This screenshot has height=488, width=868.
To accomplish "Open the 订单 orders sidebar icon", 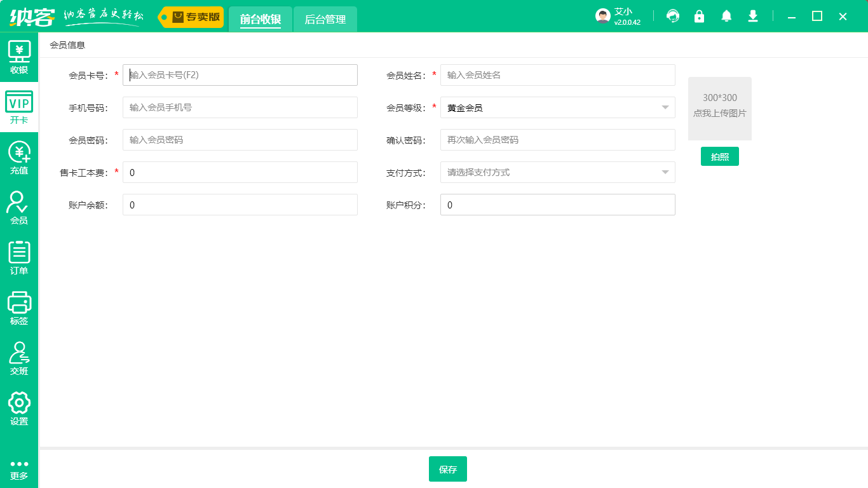I will pos(19,258).
